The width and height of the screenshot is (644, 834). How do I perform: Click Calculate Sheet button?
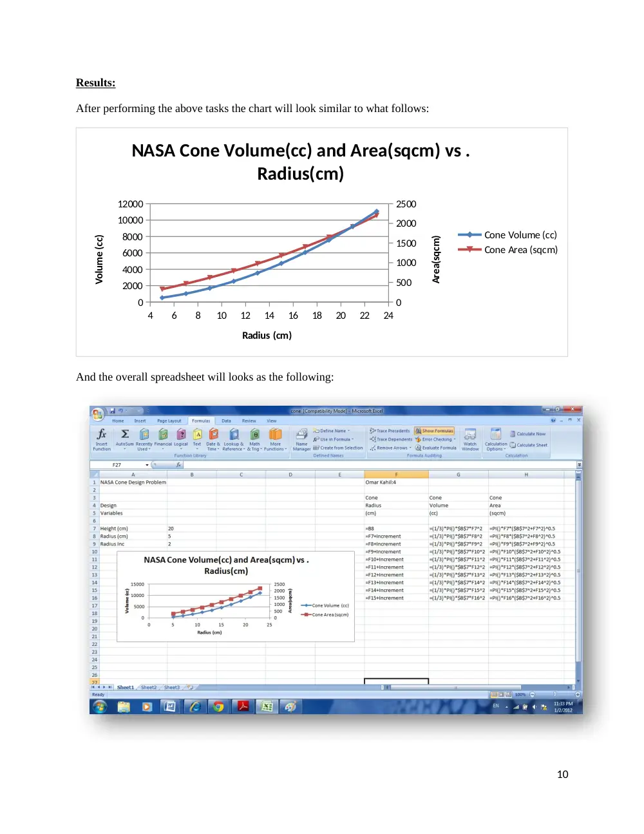click(x=529, y=445)
